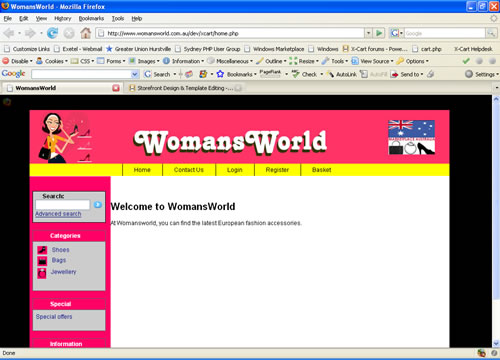This screenshot has width=500, height=360.
Task: Open the Bookmarks menu
Action: (x=91, y=18)
